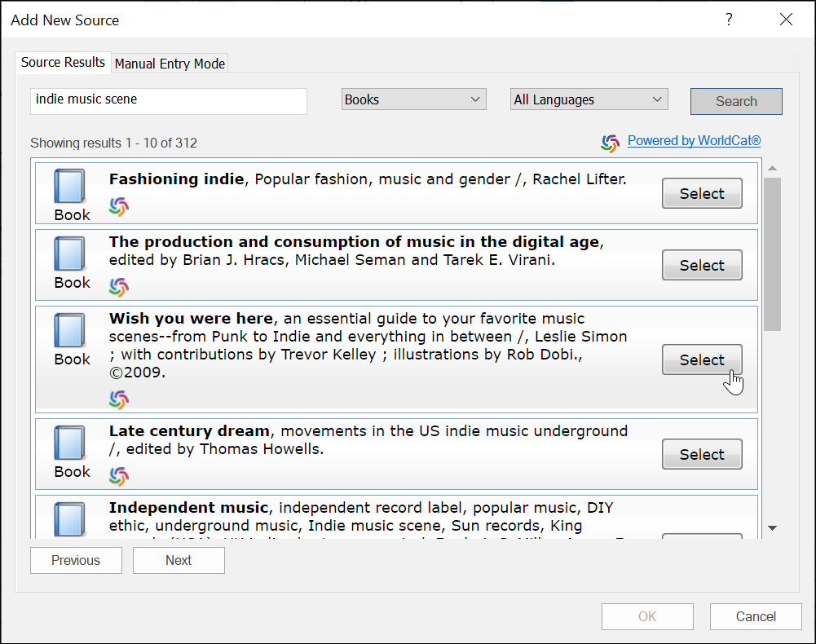This screenshot has height=644, width=816.
Task: Click the WorldCat logo under Wish you were here
Action: tap(119, 399)
